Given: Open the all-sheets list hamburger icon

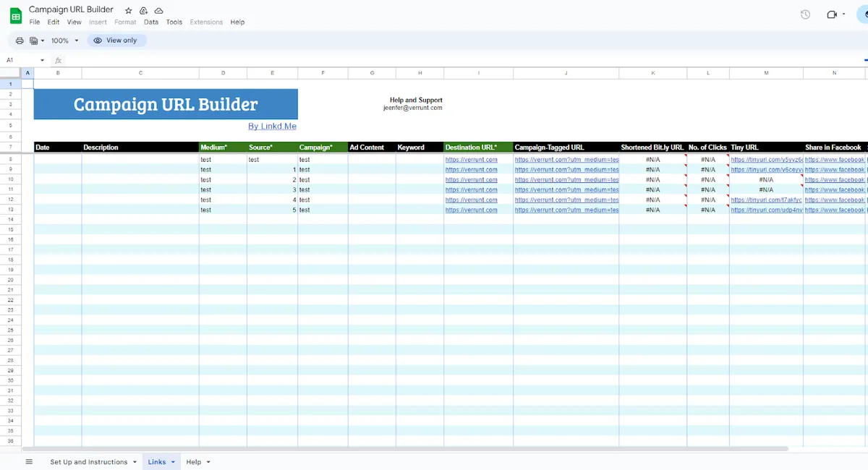Looking at the screenshot, I should click(x=29, y=461).
